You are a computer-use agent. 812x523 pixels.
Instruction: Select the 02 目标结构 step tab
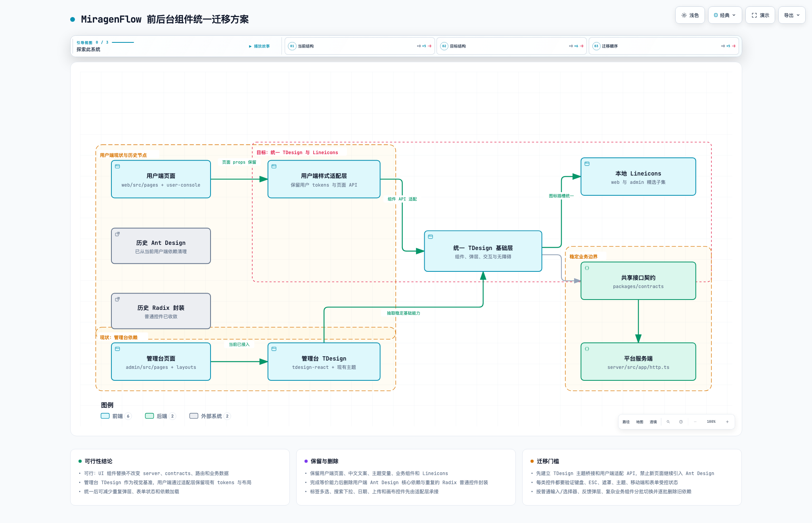[x=511, y=46]
